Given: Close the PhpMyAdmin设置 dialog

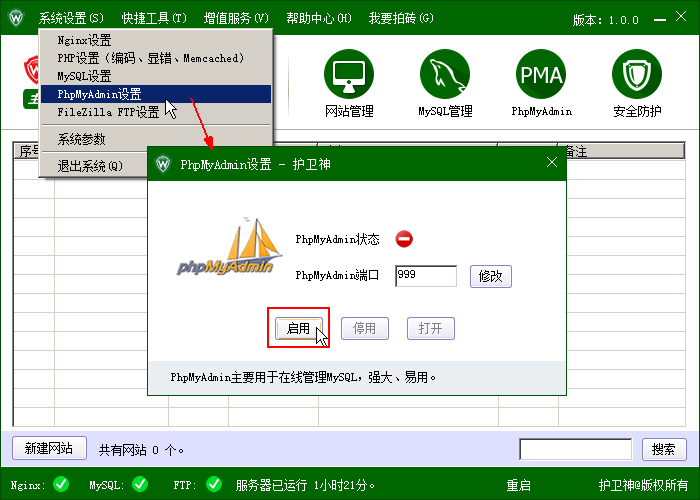Looking at the screenshot, I should coord(552,162).
